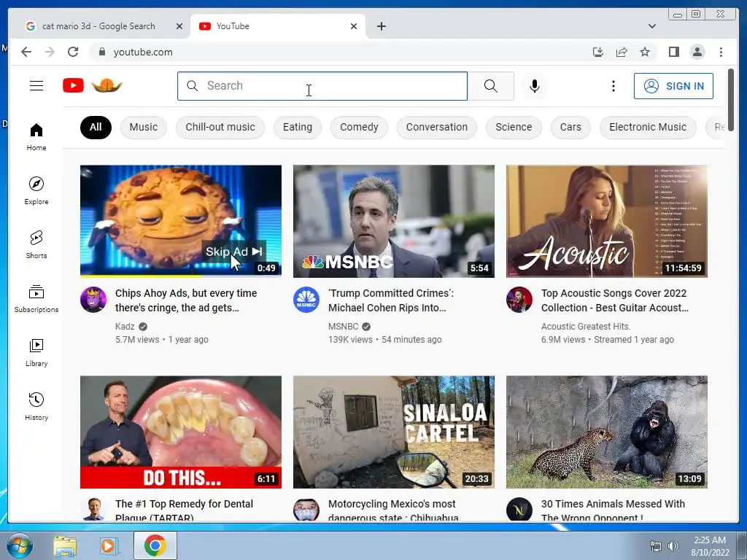Expand the tab search dropdown arrow
The width and height of the screenshot is (747, 560).
[x=651, y=26]
